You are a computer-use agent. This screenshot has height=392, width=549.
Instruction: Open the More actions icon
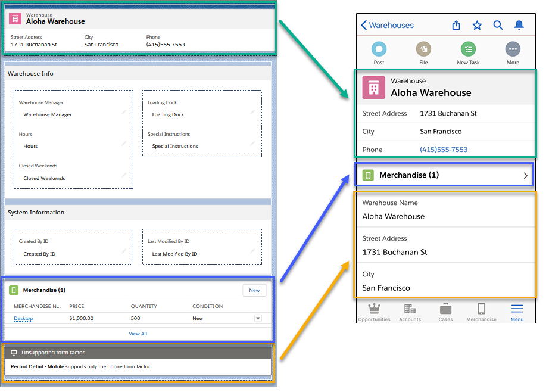pos(513,50)
